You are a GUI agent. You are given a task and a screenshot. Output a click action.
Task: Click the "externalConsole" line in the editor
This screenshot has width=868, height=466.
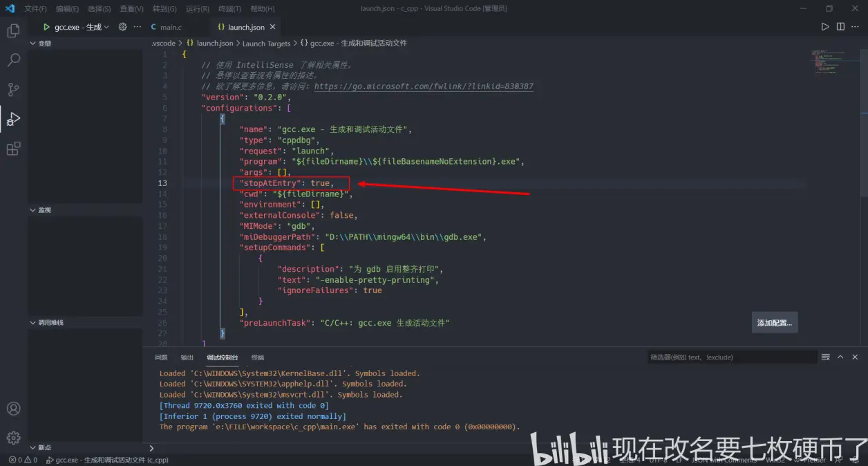pyautogui.click(x=299, y=215)
